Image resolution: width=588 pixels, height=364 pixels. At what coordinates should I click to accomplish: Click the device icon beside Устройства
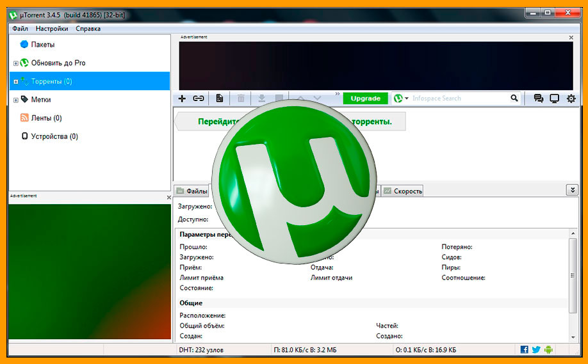click(x=24, y=136)
